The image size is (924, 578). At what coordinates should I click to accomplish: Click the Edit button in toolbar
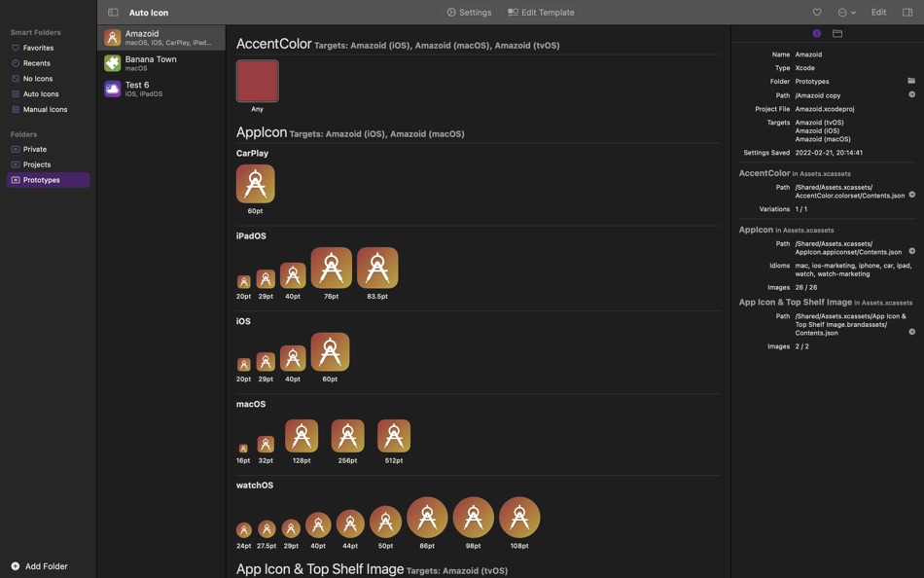878,13
